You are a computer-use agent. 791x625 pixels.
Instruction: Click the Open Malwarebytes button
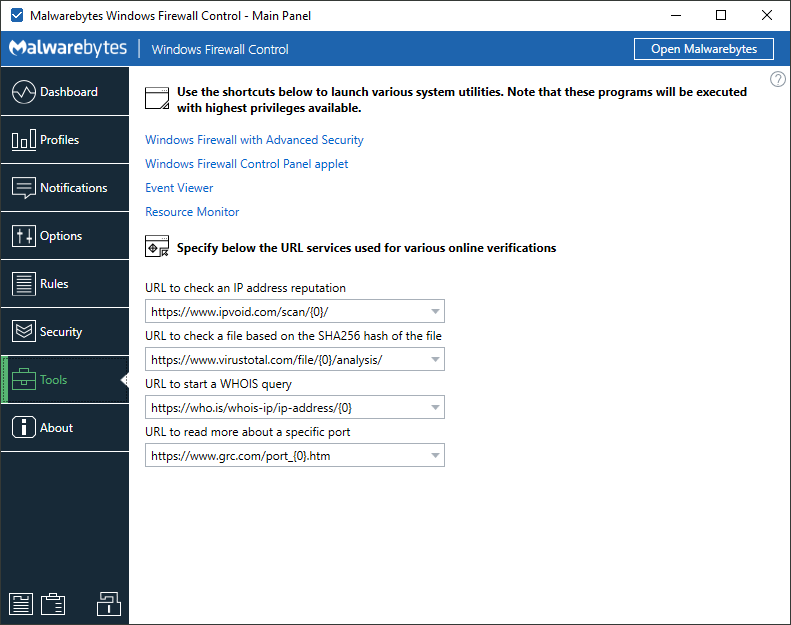(x=704, y=49)
